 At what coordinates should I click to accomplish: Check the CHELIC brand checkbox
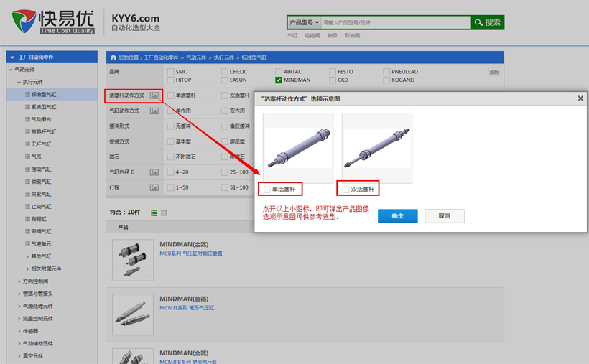pyautogui.click(x=225, y=71)
